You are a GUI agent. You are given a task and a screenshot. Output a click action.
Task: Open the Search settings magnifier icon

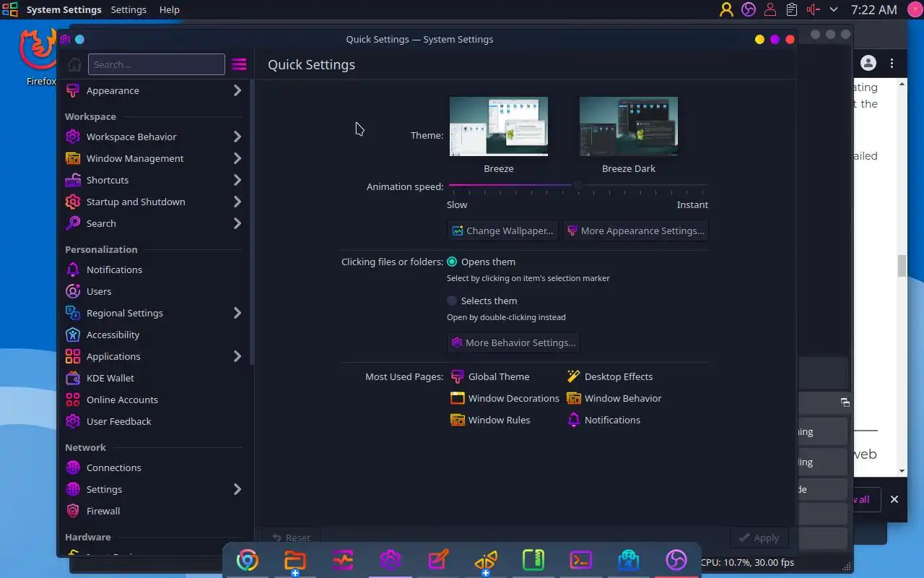tap(73, 223)
